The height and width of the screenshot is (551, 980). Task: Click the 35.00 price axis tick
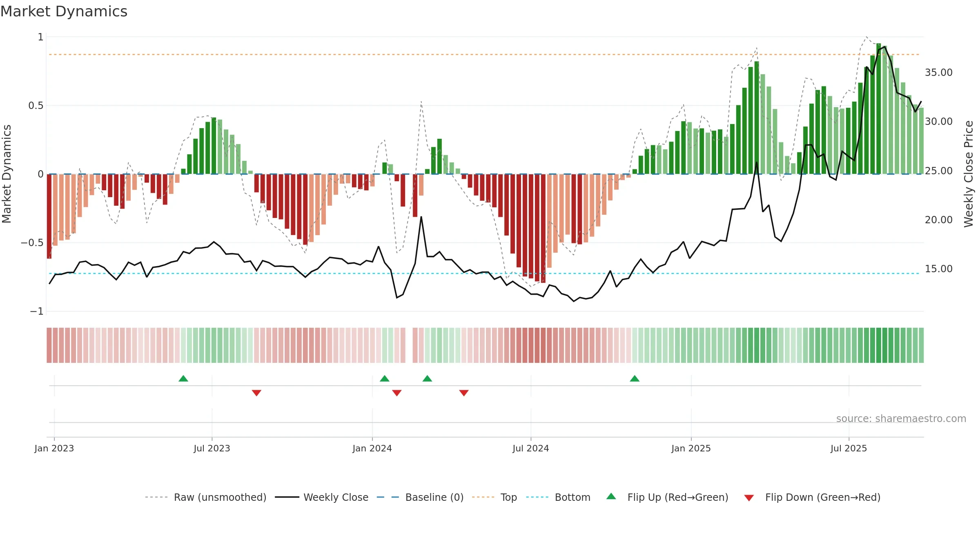939,72
